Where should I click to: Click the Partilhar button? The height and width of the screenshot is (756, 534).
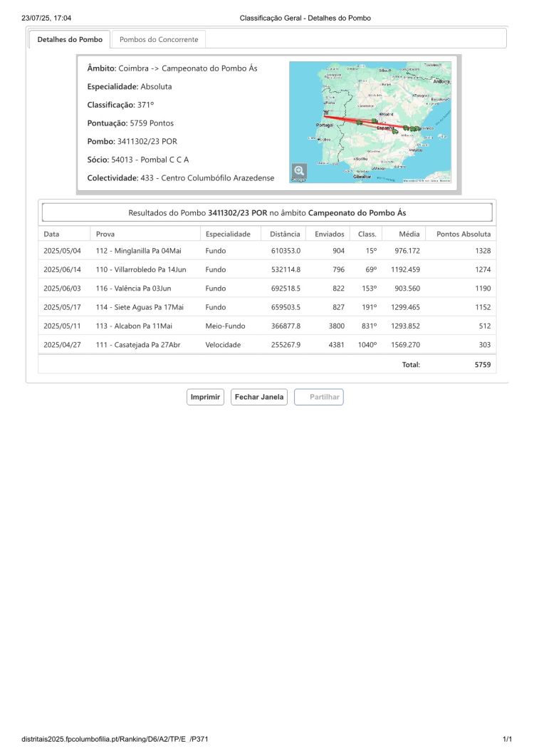pyautogui.click(x=318, y=397)
